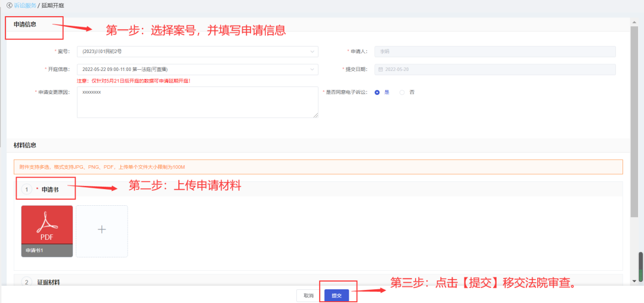The height and width of the screenshot is (303, 644).
Task: Click the calendar icon in 提交日期
Action: tap(380, 69)
